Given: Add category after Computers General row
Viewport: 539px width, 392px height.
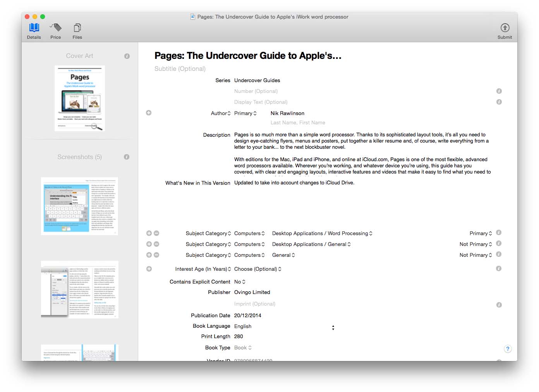Looking at the screenshot, I should [x=149, y=255].
